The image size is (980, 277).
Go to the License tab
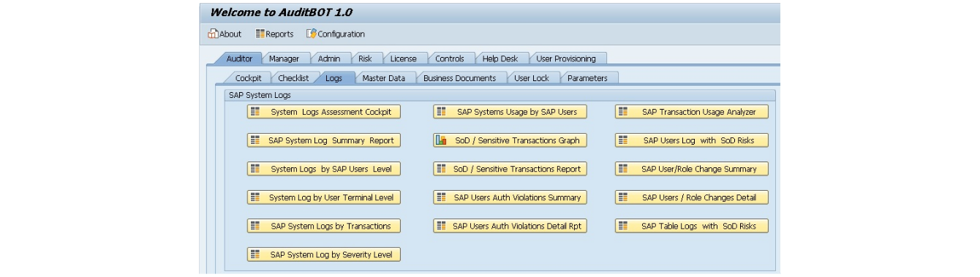tap(404, 58)
